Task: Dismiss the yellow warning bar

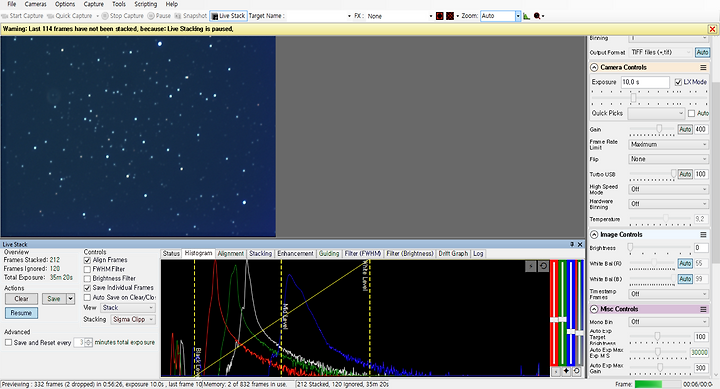Action: coord(712,29)
